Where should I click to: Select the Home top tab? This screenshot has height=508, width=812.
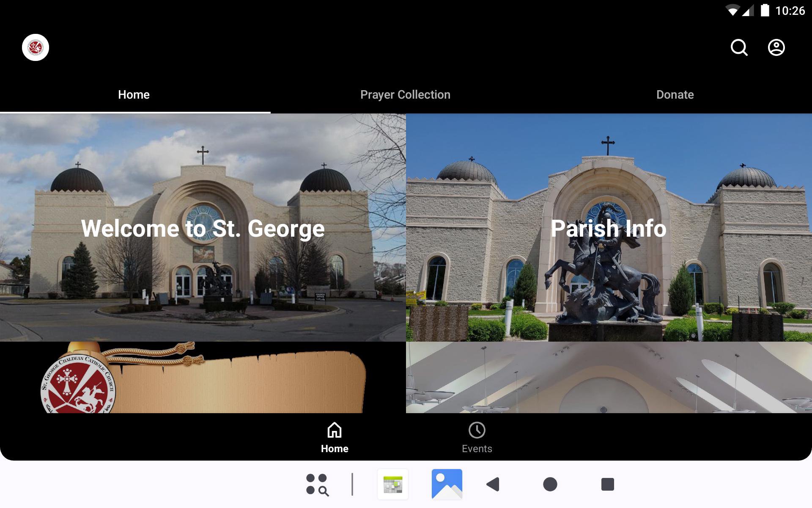pyautogui.click(x=134, y=95)
